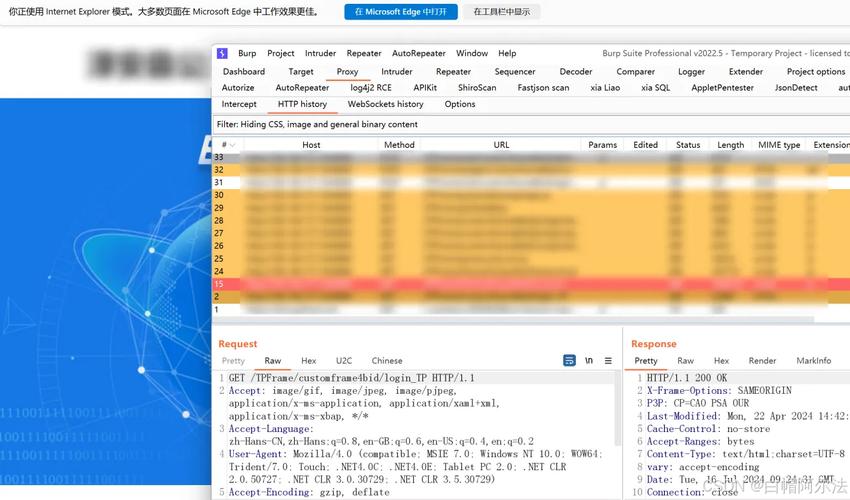Switch response view to Render
Image resolution: width=850 pixels, height=500 pixels.
point(762,361)
